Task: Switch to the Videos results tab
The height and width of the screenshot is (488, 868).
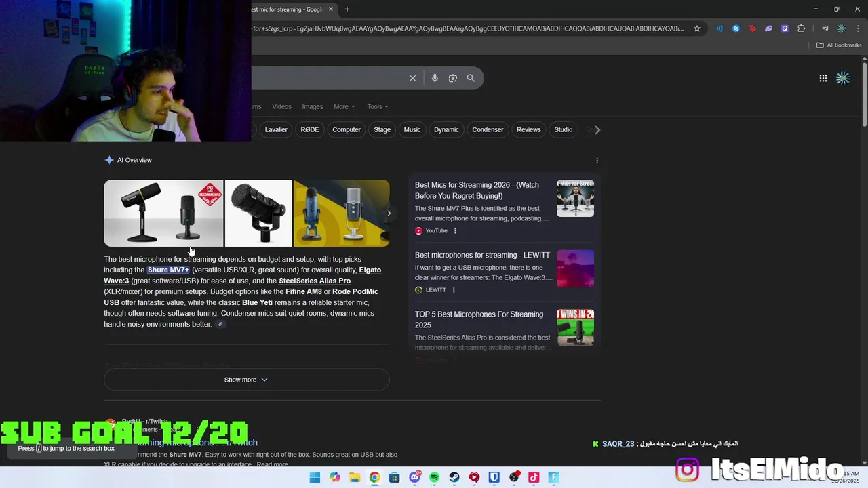Action: [281, 106]
